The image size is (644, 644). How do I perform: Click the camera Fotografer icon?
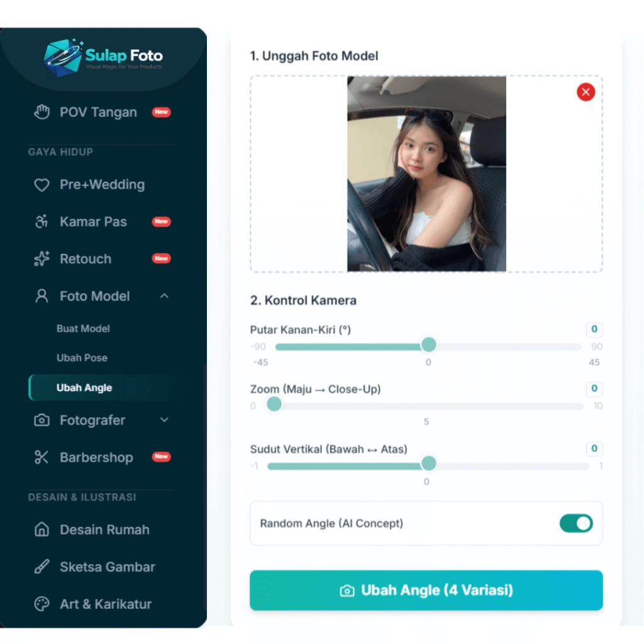(x=42, y=420)
